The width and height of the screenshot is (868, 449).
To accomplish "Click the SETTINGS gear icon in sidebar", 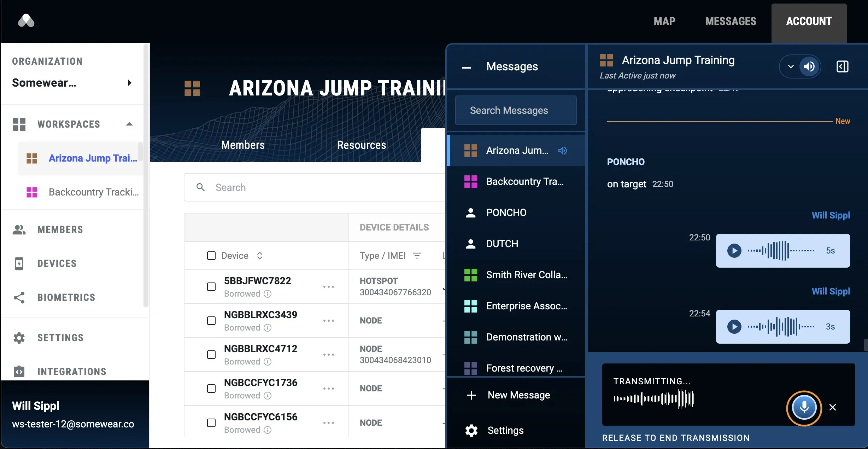I will coord(19,338).
